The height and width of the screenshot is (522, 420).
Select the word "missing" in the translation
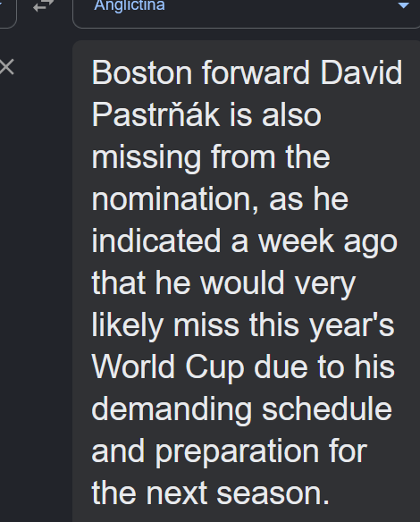click(x=147, y=159)
